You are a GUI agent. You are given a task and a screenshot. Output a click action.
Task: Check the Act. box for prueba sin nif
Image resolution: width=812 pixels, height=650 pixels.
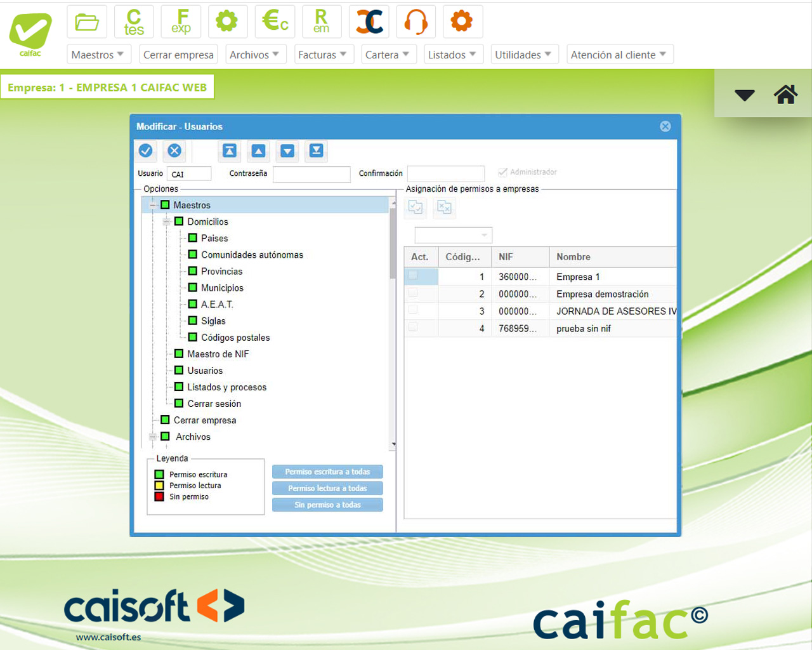414,328
